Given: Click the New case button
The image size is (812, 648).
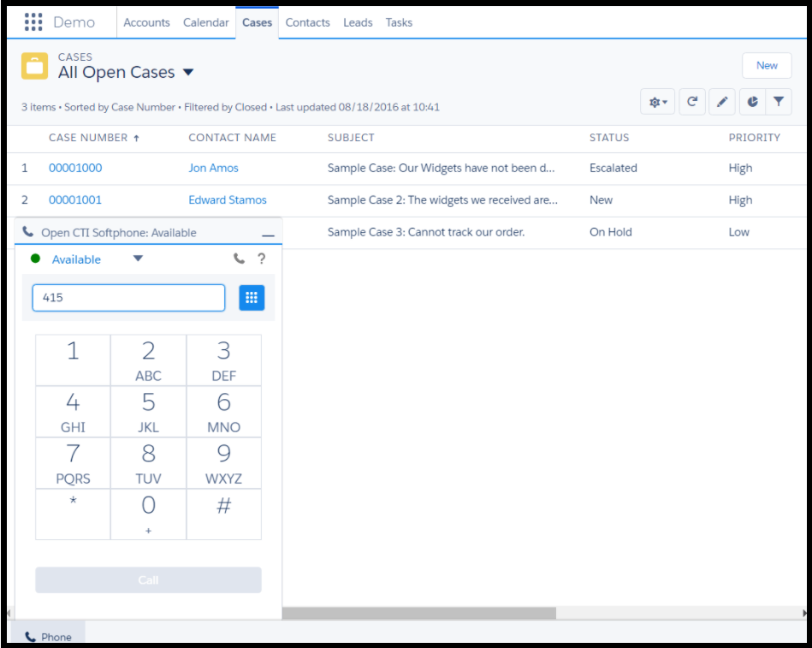Looking at the screenshot, I should 766,66.
